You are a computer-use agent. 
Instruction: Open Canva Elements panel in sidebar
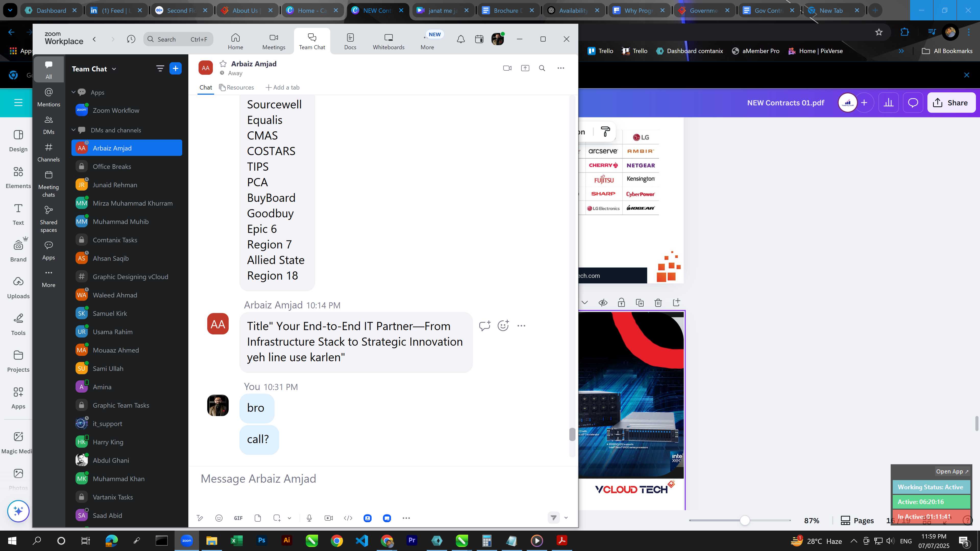coord(18,178)
